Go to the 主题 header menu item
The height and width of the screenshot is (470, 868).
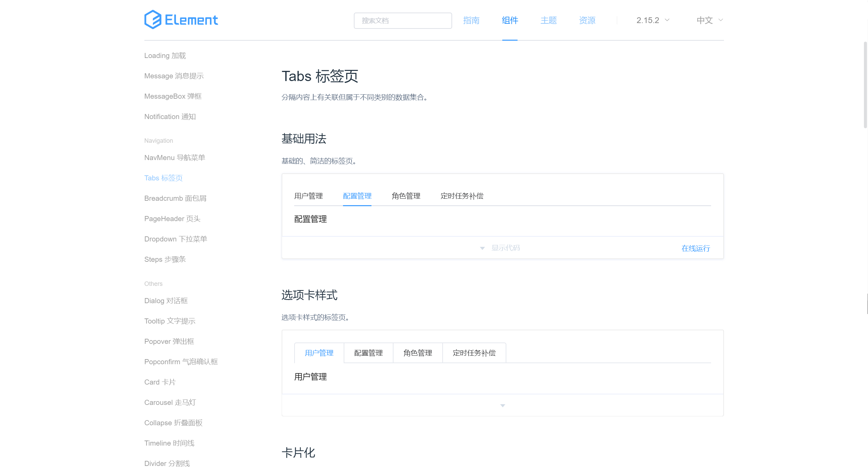[548, 20]
